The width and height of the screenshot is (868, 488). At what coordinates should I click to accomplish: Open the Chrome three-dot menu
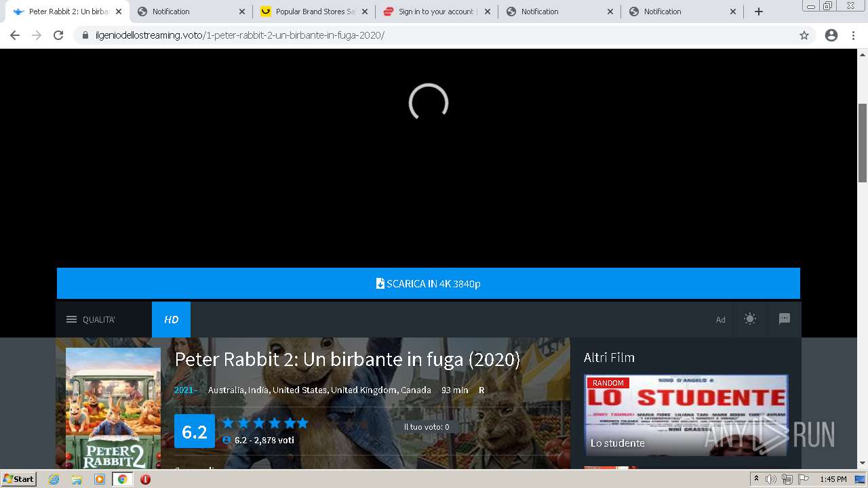pyautogui.click(x=853, y=35)
